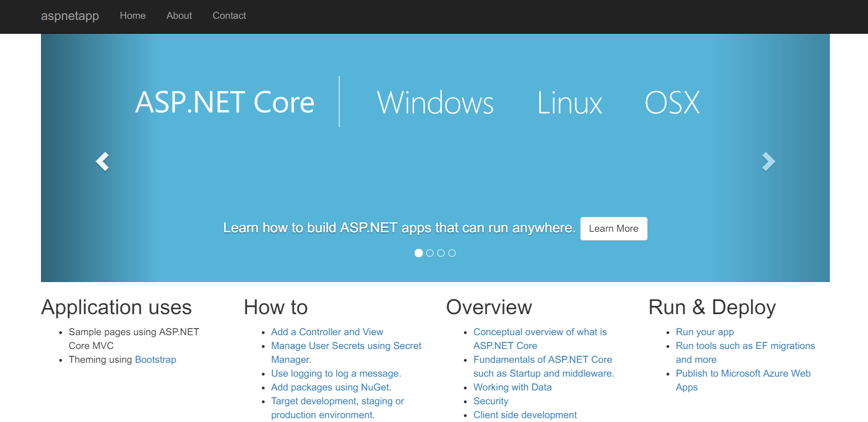The image size is (868, 422).
Task: Click the Run & Deploy heading
Action: [x=712, y=307]
